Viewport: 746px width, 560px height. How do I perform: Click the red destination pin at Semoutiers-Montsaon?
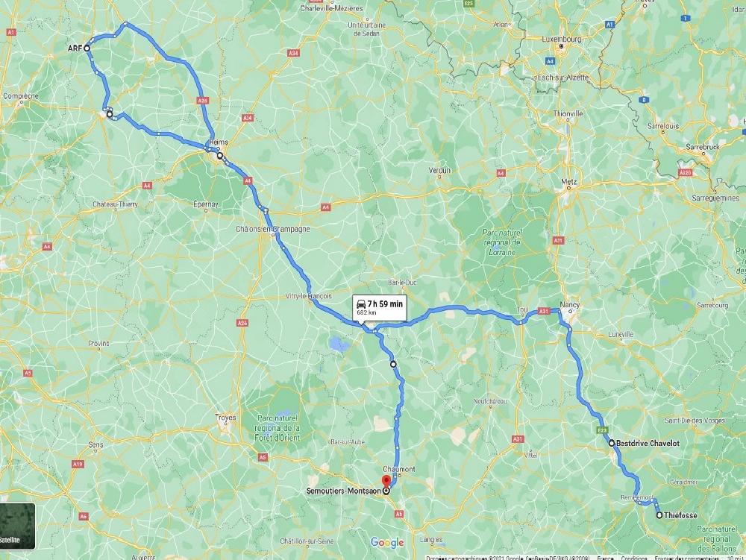(386, 481)
